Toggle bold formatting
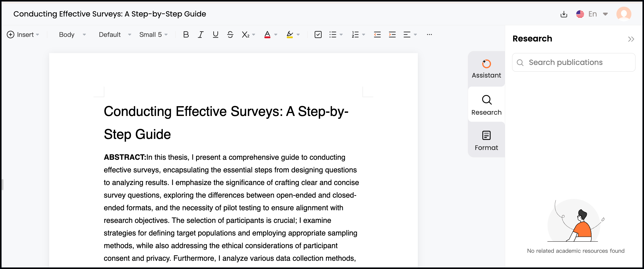644x269 pixels. point(186,35)
